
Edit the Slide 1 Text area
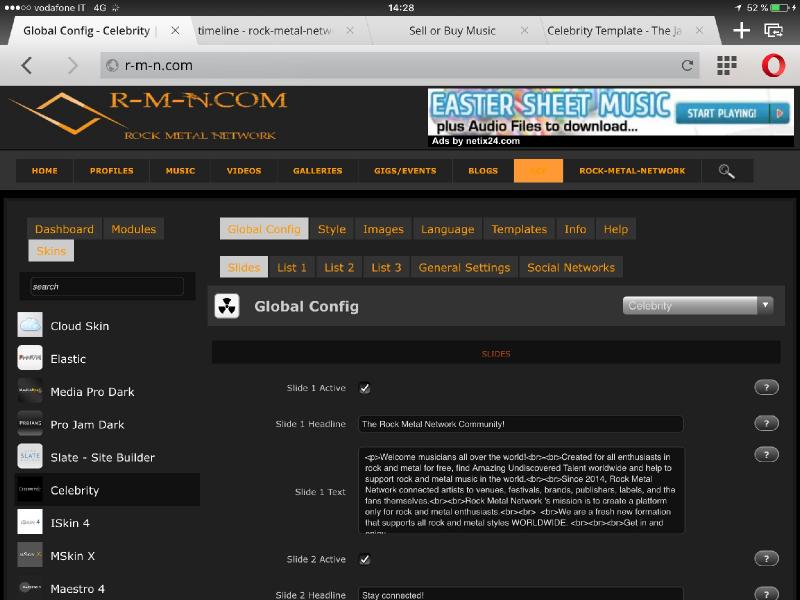tap(521, 491)
